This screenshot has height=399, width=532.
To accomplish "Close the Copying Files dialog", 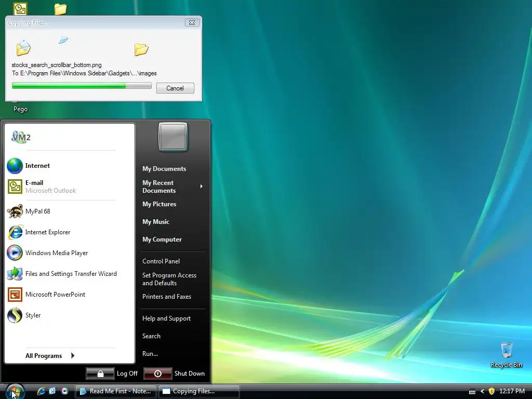I will pyautogui.click(x=192, y=22).
